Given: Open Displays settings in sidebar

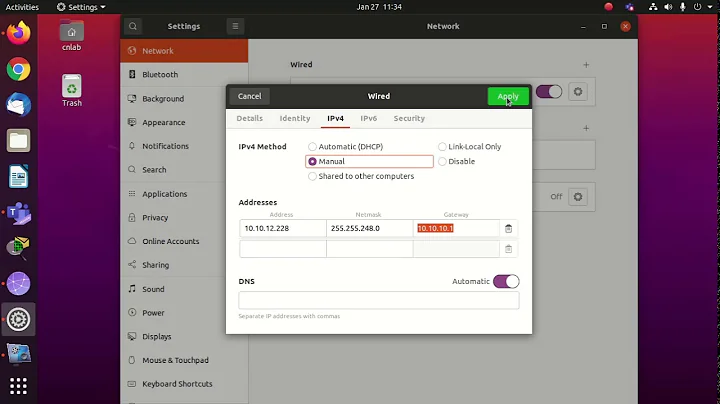Looking at the screenshot, I should (184, 337).
